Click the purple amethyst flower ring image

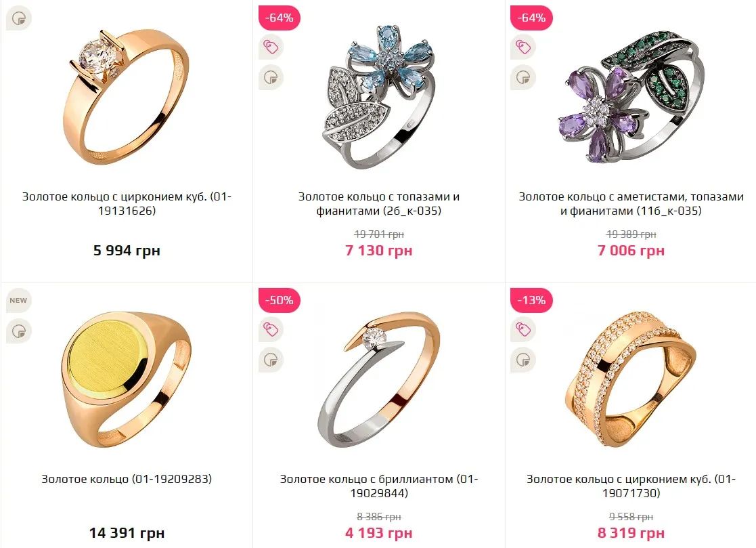tap(631, 96)
